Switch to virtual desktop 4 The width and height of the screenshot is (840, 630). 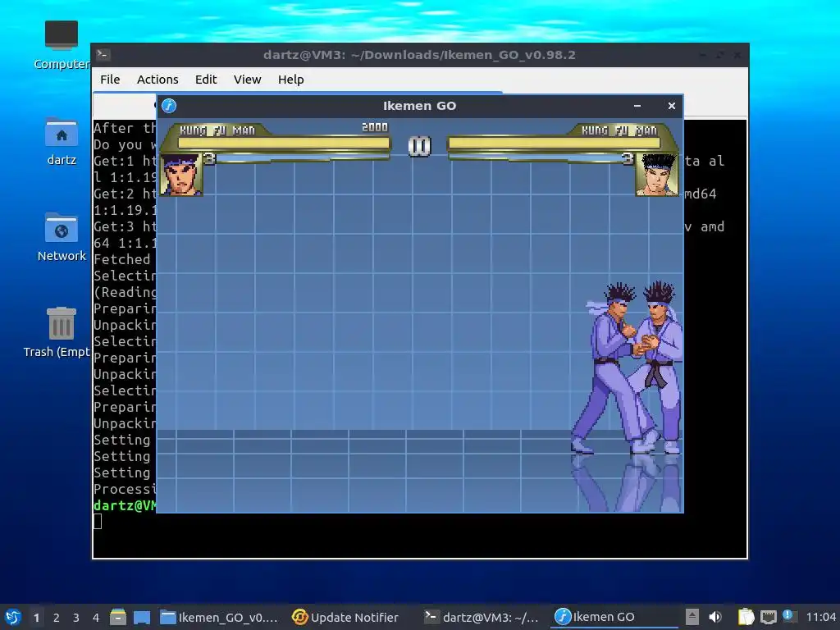click(x=96, y=618)
